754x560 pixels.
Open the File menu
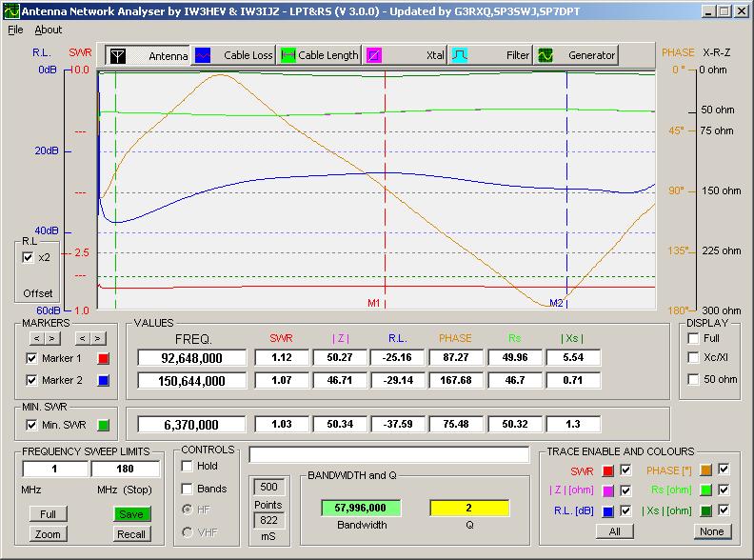click(x=15, y=30)
